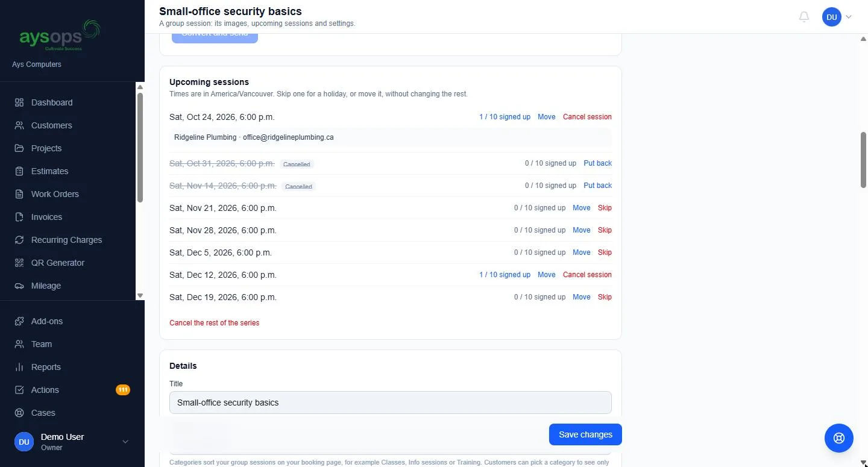Open Dashboard via its grid icon
The height and width of the screenshot is (467, 868).
[19, 102]
